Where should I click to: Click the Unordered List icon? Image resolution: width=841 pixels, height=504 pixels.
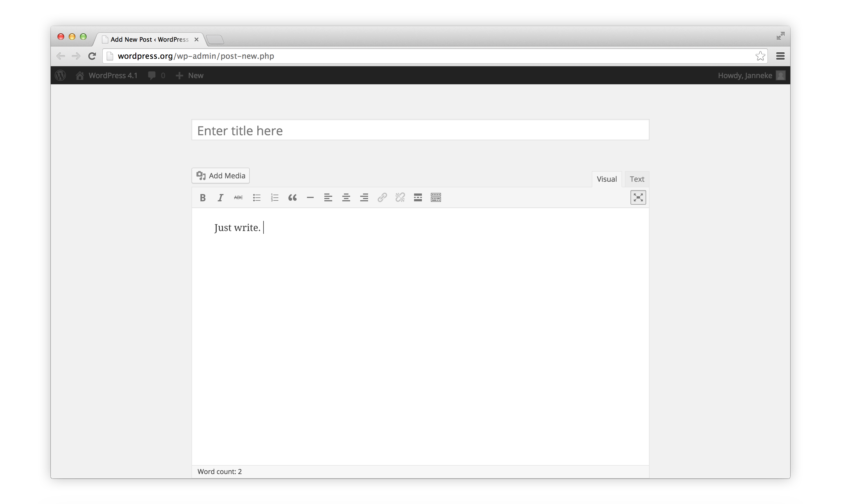coord(256,197)
